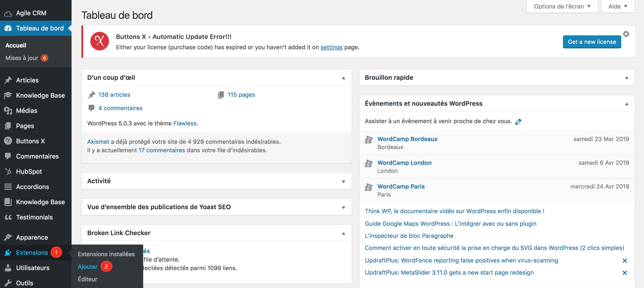Image resolution: width=644 pixels, height=288 pixels.
Task: Click the Médias camera-music icon
Action: 8,111
